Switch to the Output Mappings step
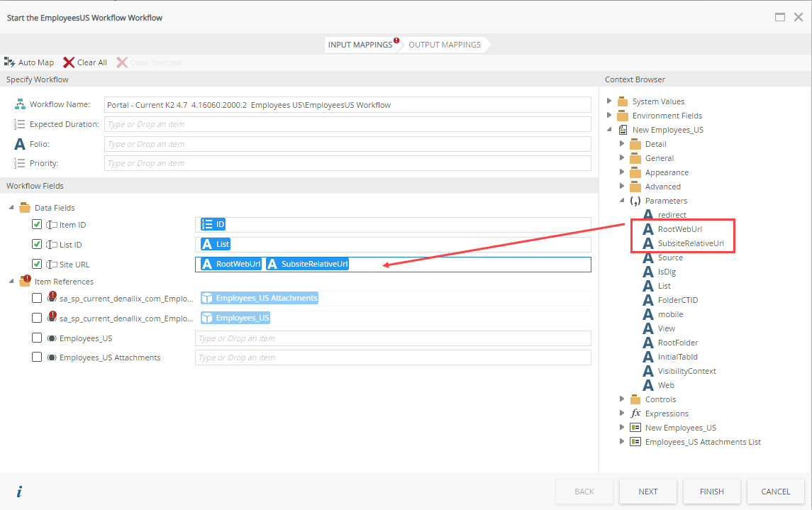This screenshot has width=812, height=510. (x=444, y=45)
